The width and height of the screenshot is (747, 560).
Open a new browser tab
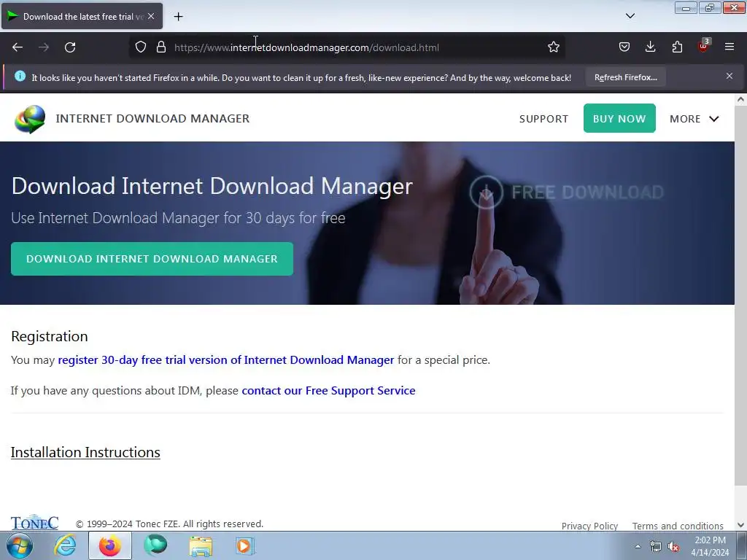tap(178, 17)
